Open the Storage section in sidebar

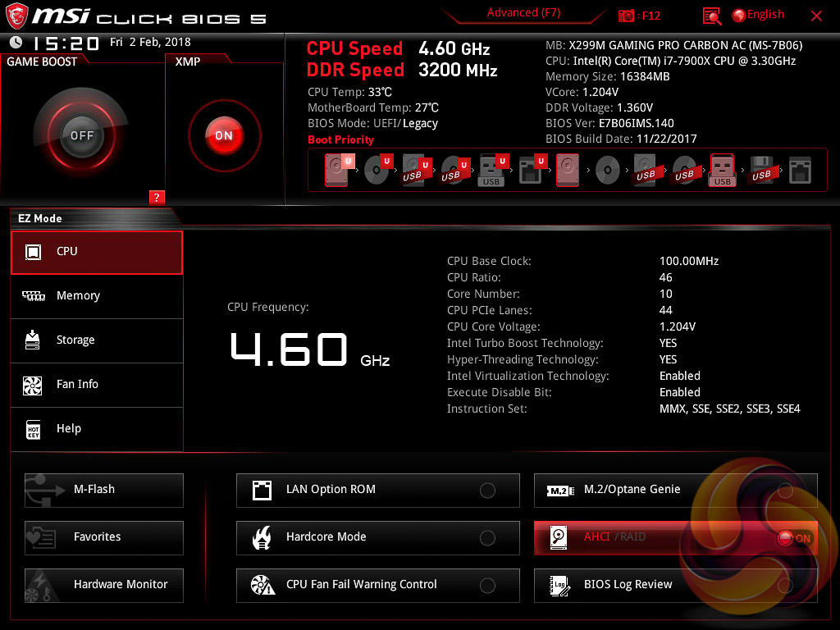97,340
